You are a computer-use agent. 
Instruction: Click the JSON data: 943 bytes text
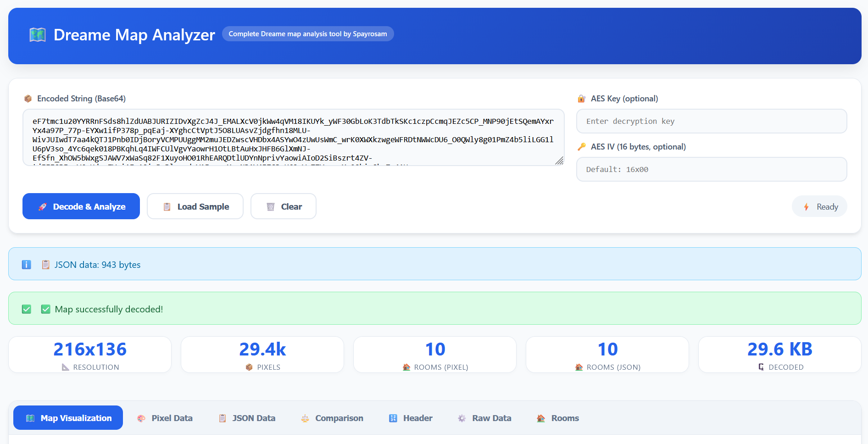click(x=98, y=265)
